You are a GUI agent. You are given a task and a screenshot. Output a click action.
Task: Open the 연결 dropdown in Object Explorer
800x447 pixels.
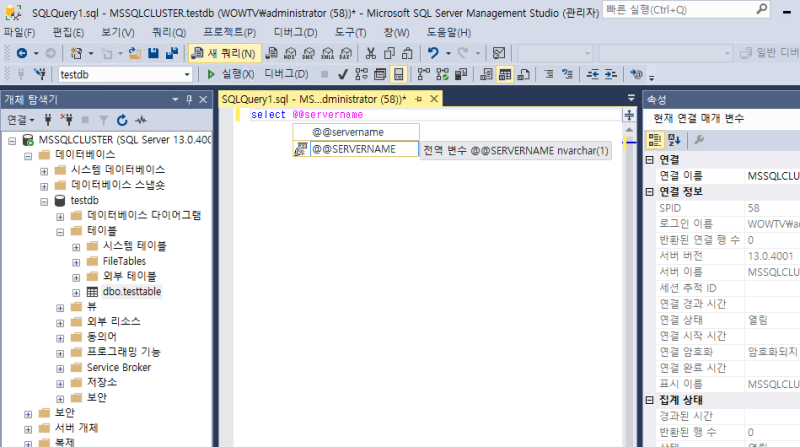coord(20,120)
